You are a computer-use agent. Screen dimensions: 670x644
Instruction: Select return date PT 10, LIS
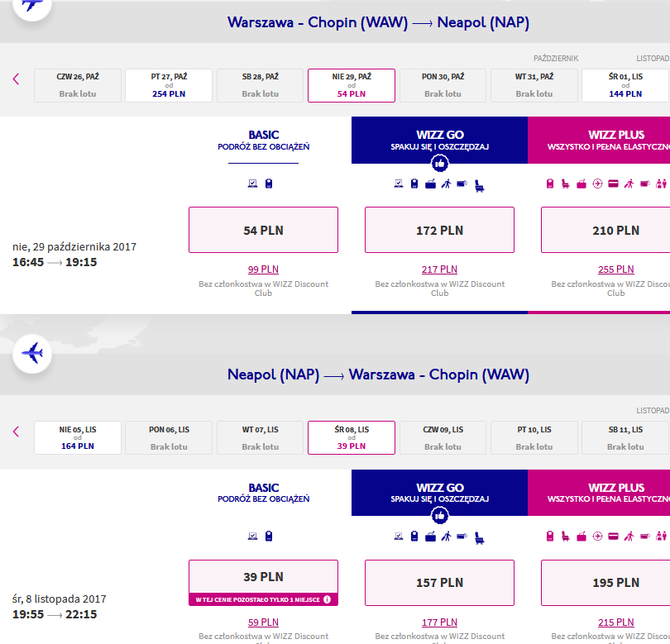[534, 437]
